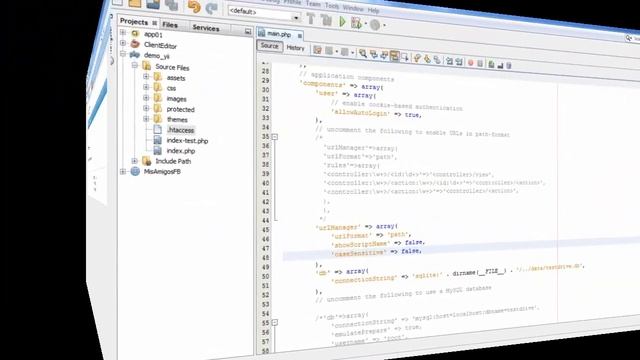
Task: Click Stop Macro Recording icon
Action: click(480, 63)
